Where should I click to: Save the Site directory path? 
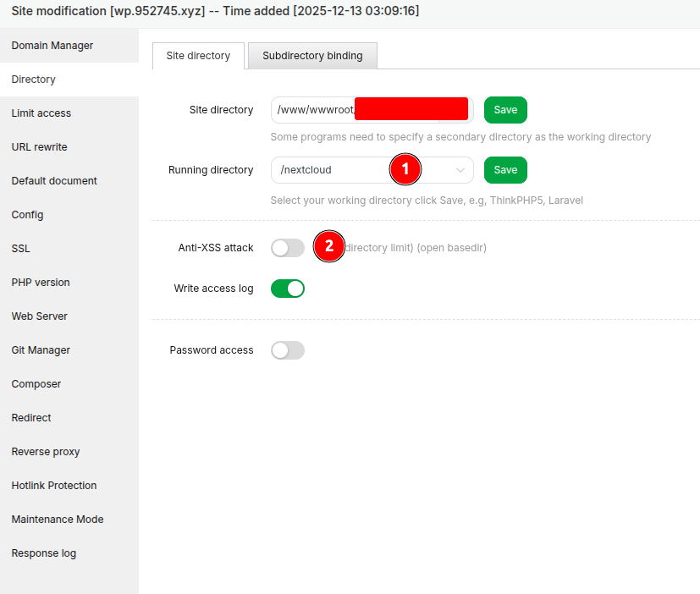tap(505, 110)
